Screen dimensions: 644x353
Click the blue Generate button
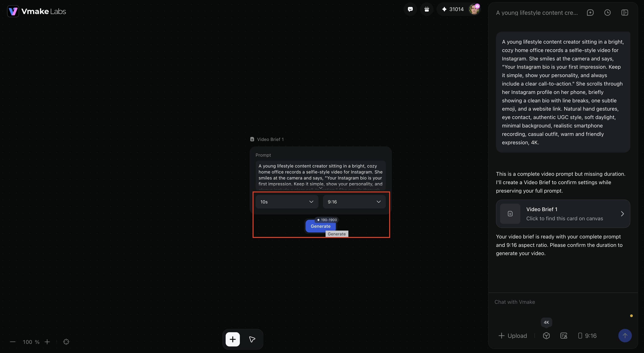click(321, 226)
